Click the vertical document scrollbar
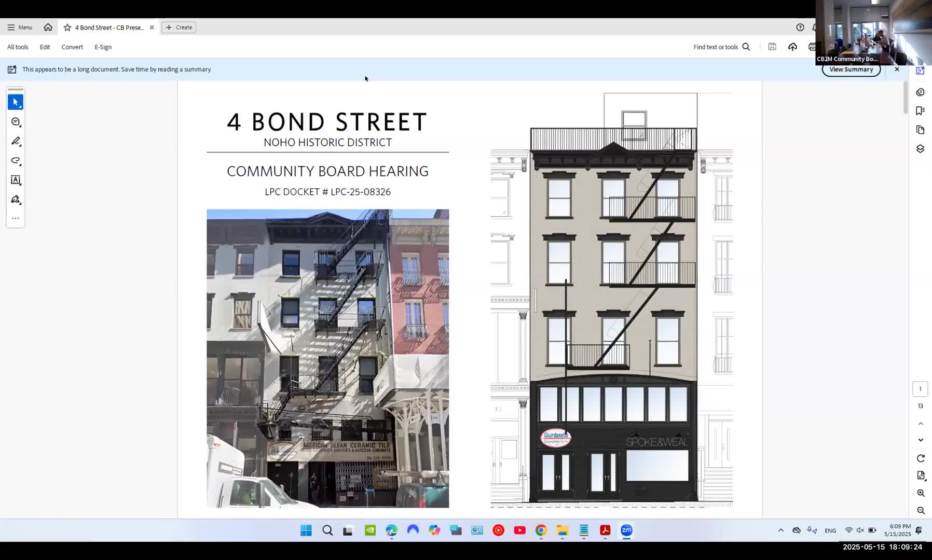 905,99
